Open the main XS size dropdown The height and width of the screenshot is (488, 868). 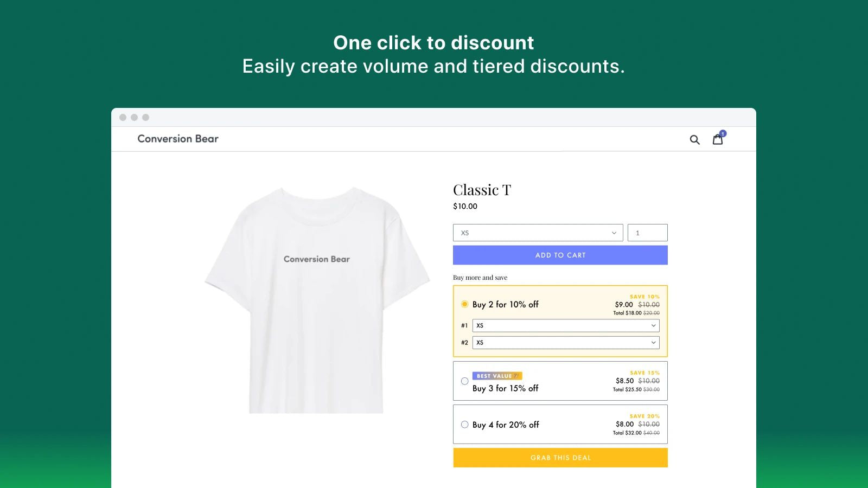pos(538,233)
